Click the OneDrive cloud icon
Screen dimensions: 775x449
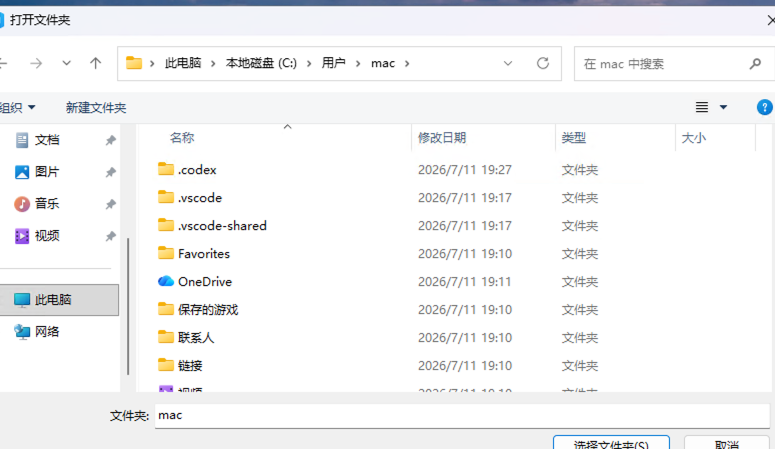[x=166, y=281]
